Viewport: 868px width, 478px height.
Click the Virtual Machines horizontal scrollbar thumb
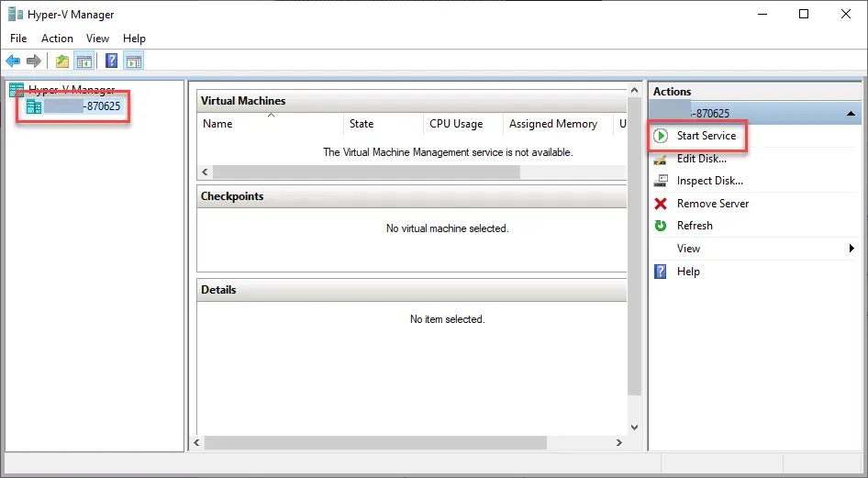coord(366,172)
